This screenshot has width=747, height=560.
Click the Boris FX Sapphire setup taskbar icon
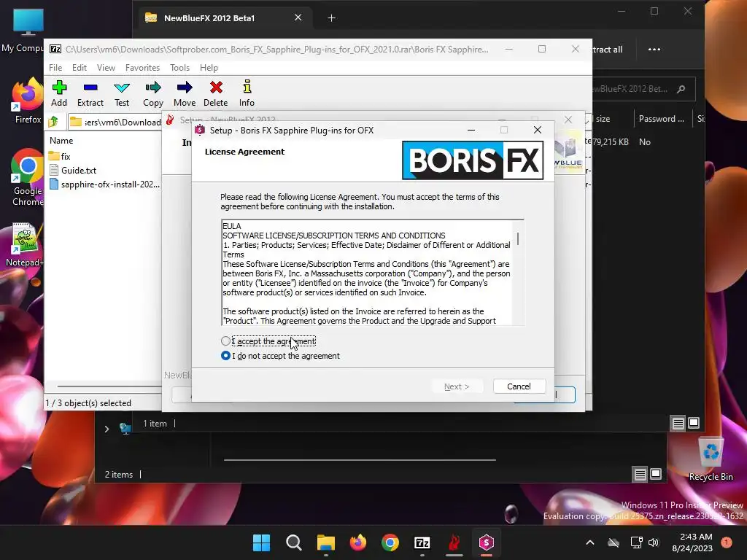487,542
